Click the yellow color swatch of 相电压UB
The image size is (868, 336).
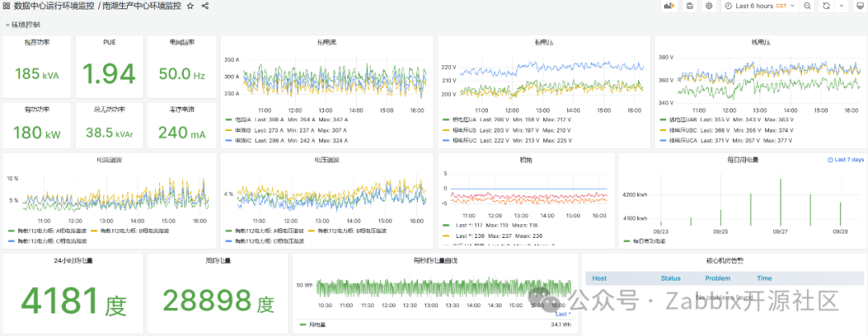[x=445, y=130]
